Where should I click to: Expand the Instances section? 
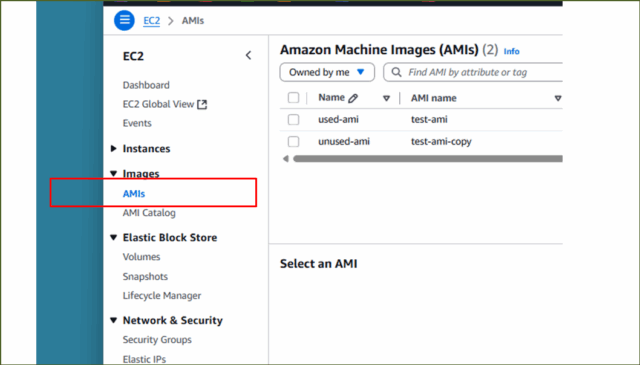[113, 149]
